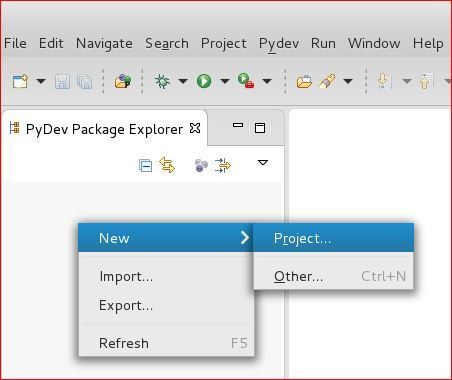The height and width of the screenshot is (380, 452).
Task: Open the Edit menu
Action: (51, 43)
